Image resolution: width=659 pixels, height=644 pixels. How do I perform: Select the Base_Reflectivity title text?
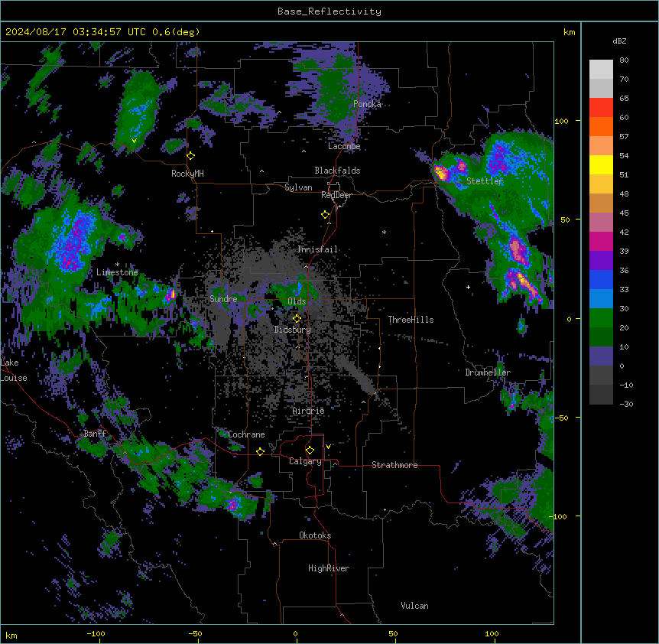tap(329, 11)
